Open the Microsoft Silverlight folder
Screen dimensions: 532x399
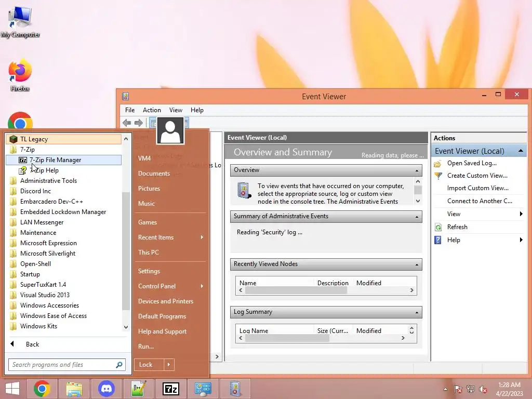[x=63, y=254]
